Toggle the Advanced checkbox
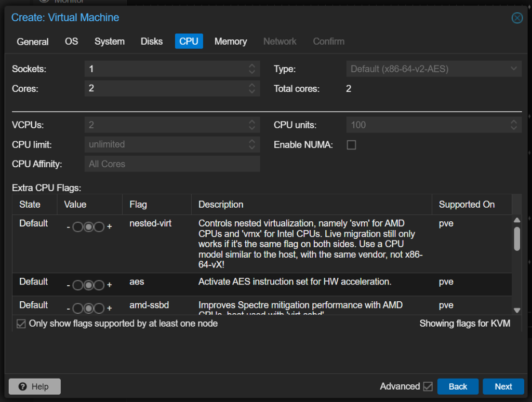The height and width of the screenshot is (402, 532). click(x=428, y=386)
